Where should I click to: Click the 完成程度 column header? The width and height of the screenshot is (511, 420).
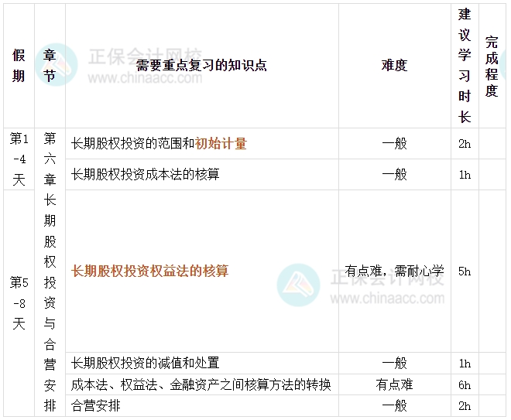point(491,66)
